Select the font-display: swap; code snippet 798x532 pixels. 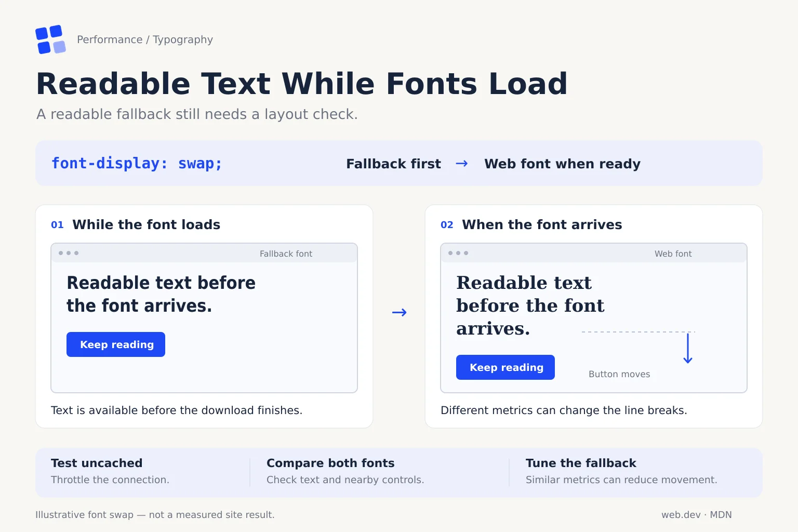pyautogui.click(x=137, y=164)
